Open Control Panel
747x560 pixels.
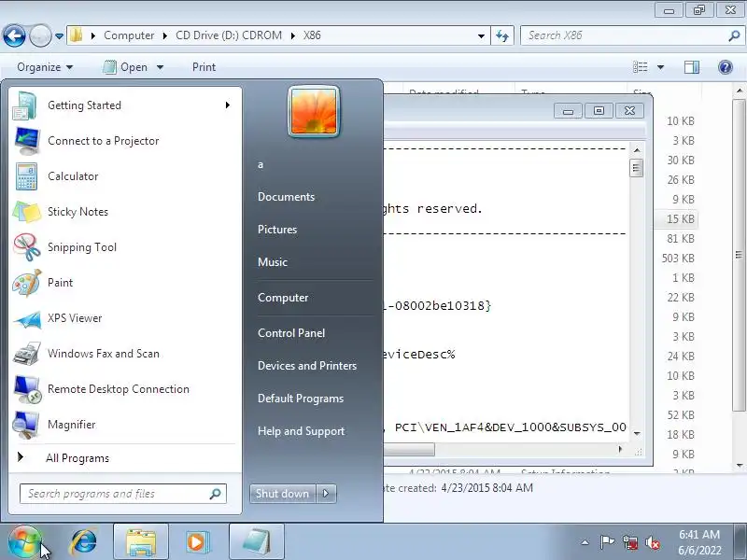pos(291,333)
